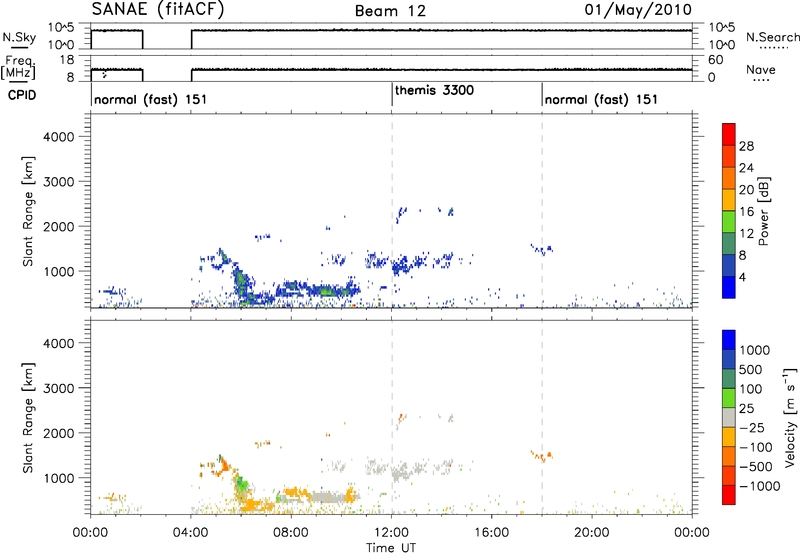Click the dashed 18:00 marker in velocity panel
Screen dimensions: 800x554
click(542, 417)
